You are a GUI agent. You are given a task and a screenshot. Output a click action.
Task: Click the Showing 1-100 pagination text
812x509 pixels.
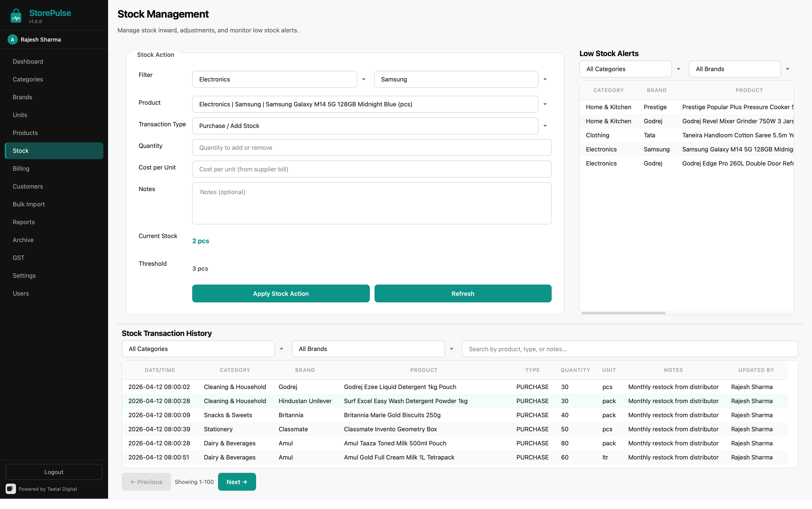tap(194, 482)
